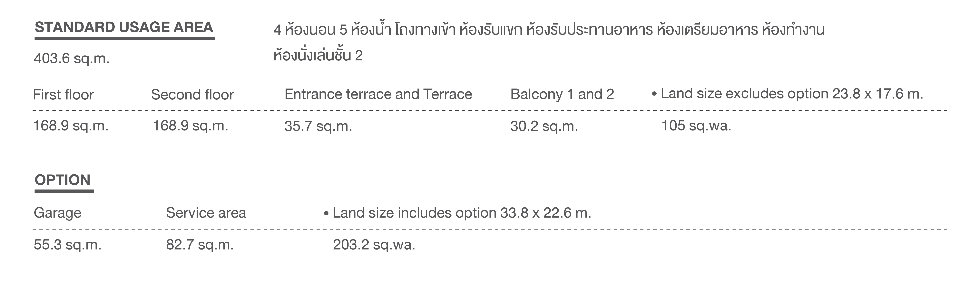Click the Garage label
The height and width of the screenshot is (287, 980).
pos(57,213)
